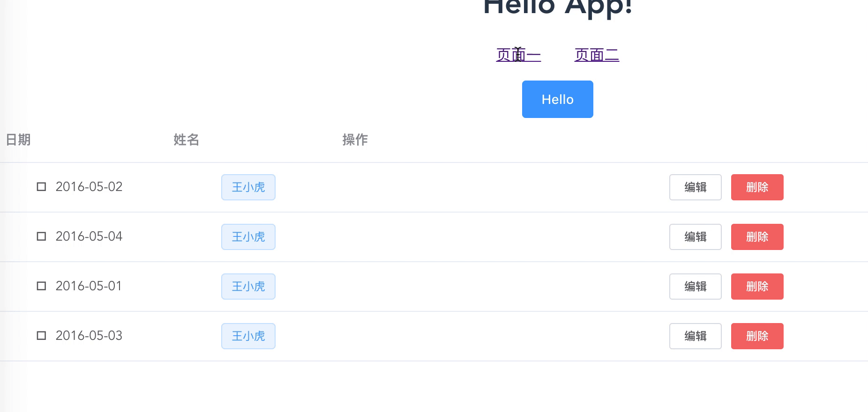Screen dimensions: 868x412
Task: Check the box for 2016-05-04 row
Action: tap(41, 236)
